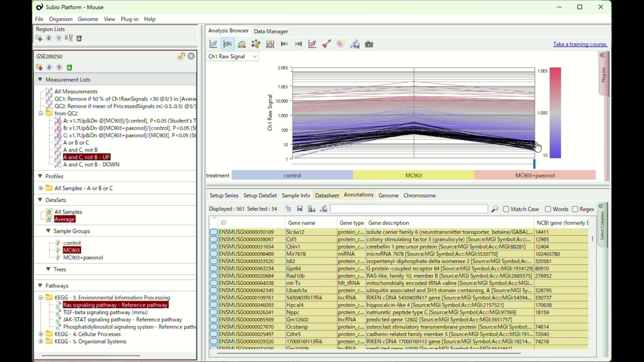
Task: Select the scatter plot view icon
Action: click(x=213, y=44)
